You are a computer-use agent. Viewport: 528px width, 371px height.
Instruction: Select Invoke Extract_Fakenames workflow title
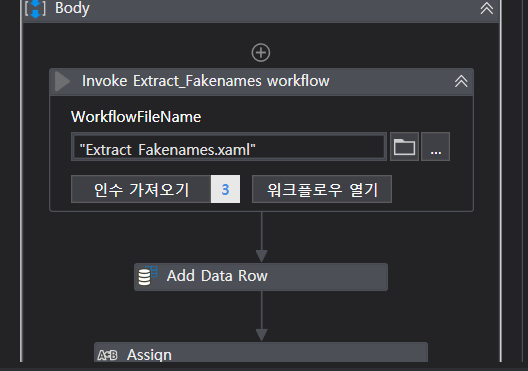(x=205, y=81)
